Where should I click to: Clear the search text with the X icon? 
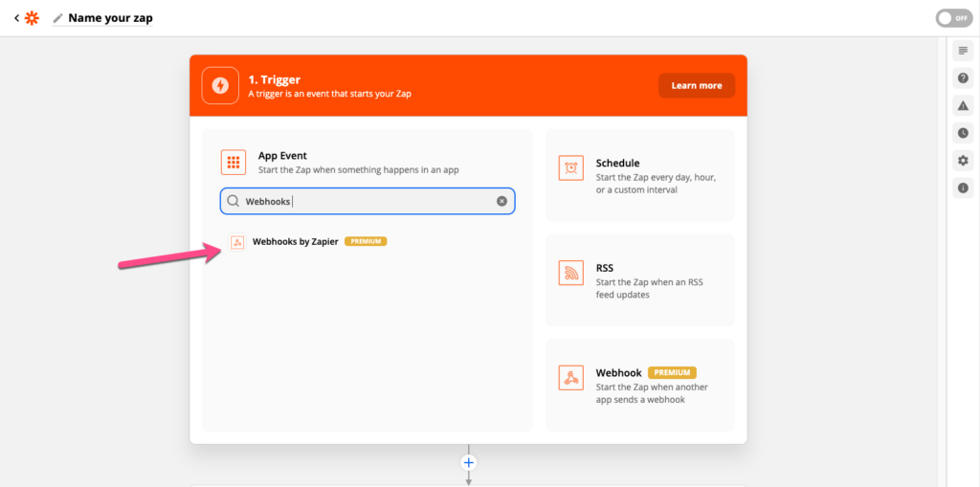pos(501,201)
